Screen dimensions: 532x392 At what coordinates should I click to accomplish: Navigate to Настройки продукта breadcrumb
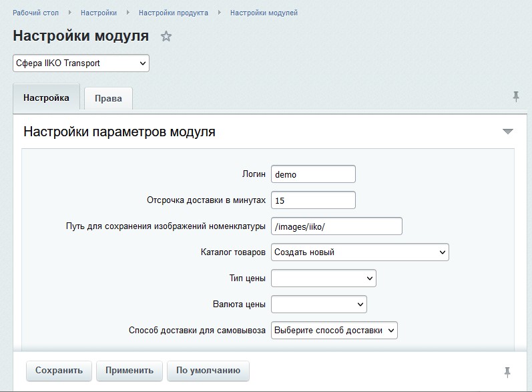tap(173, 13)
